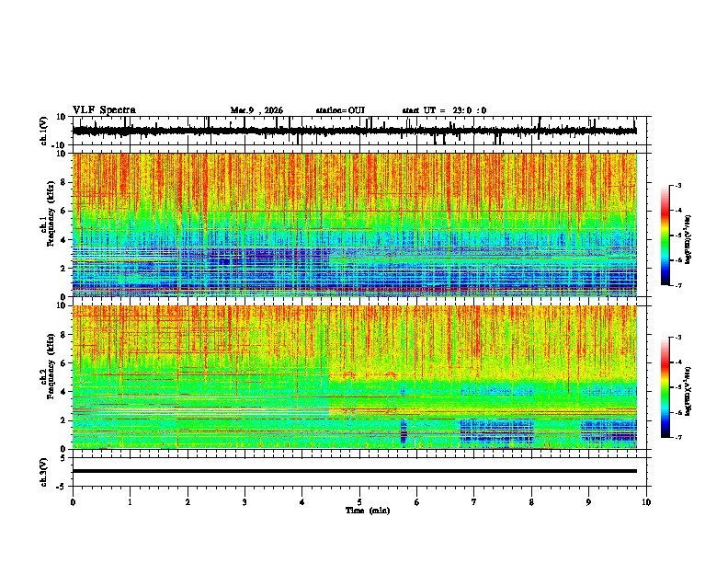Select the 'start UT = 23:0 :0' text

444,110
